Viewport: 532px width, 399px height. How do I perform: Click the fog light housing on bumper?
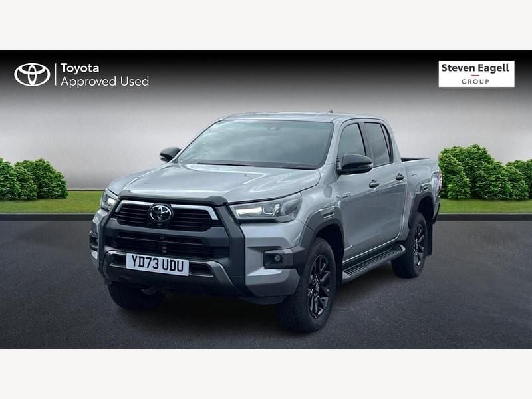click(277, 259)
